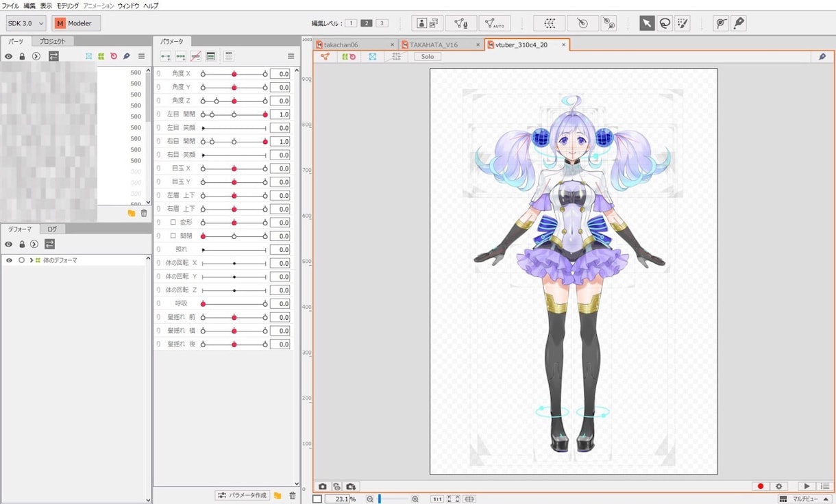Choose the pen-shaped tool at toolbar's end
Viewport: 836px width, 504px height.
[x=738, y=23]
